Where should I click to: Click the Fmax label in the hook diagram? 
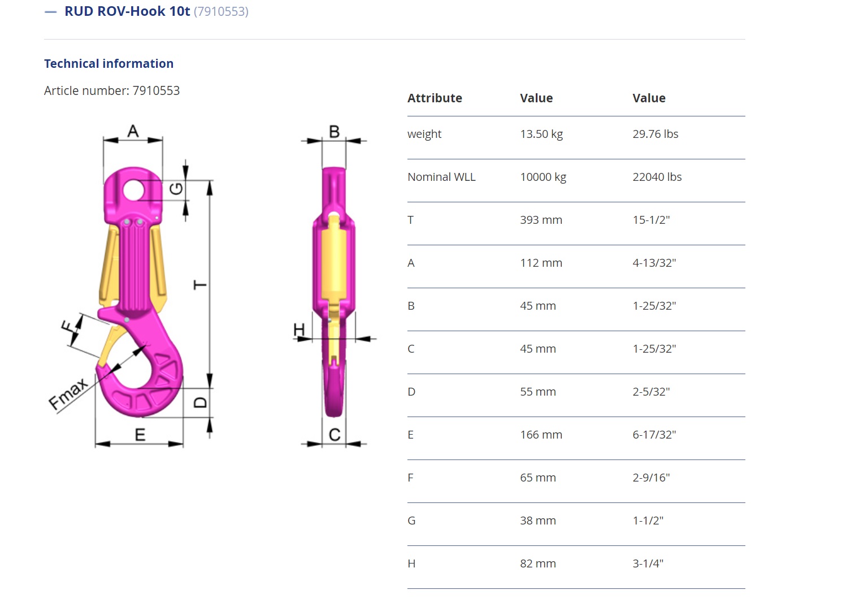[68, 394]
